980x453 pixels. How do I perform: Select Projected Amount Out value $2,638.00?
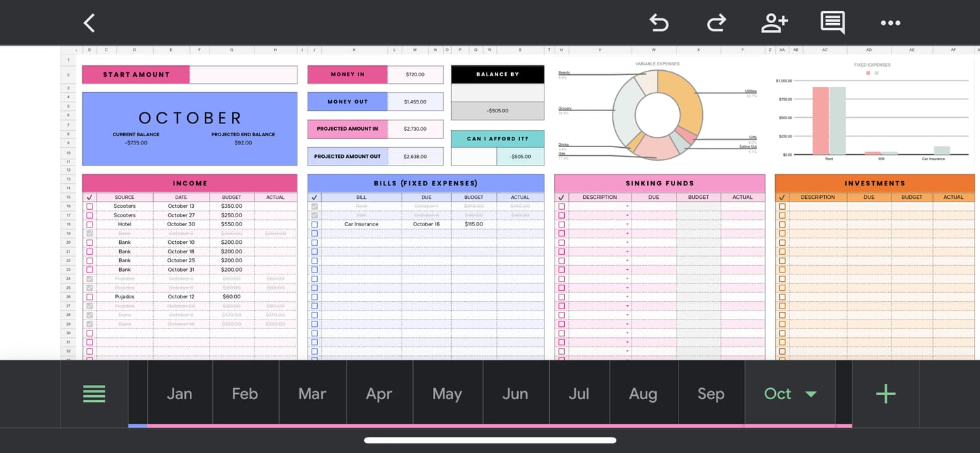pyautogui.click(x=415, y=156)
